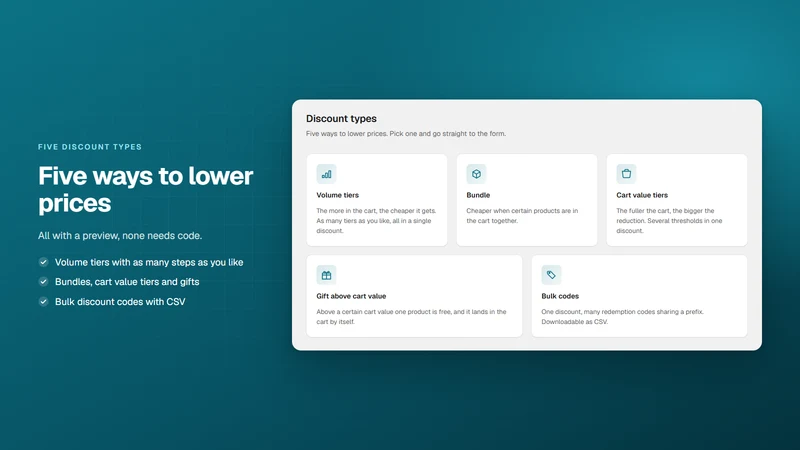Click 'All with a preview, none needs code.'
The width and height of the screenshot is (800, 450).
coord(120,236)
